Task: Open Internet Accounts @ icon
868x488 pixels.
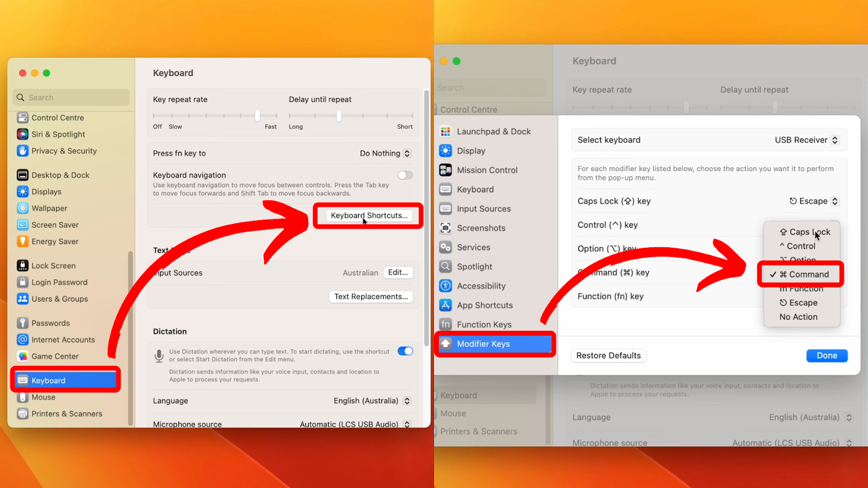Action: [x=23, y=339]
